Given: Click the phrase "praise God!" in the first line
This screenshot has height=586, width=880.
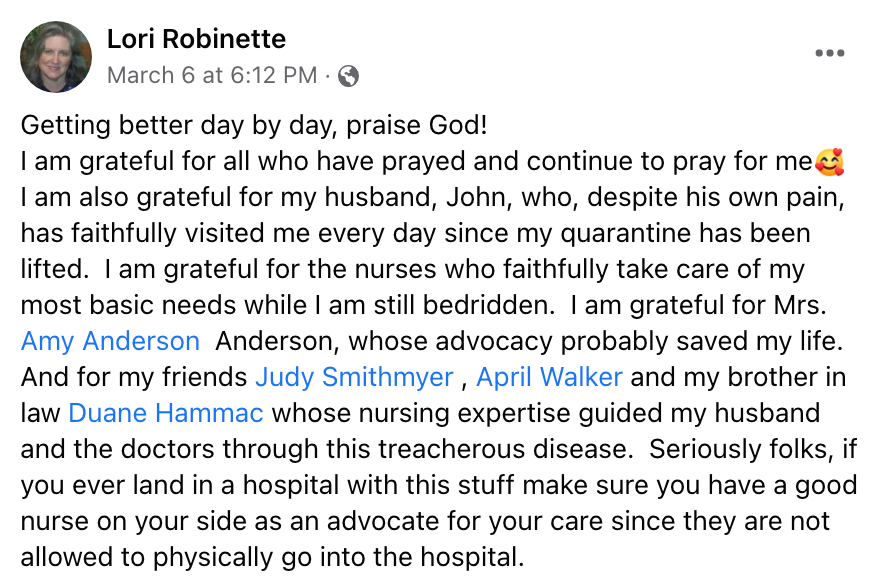Looking at the screenshot, I should point(416,125).
